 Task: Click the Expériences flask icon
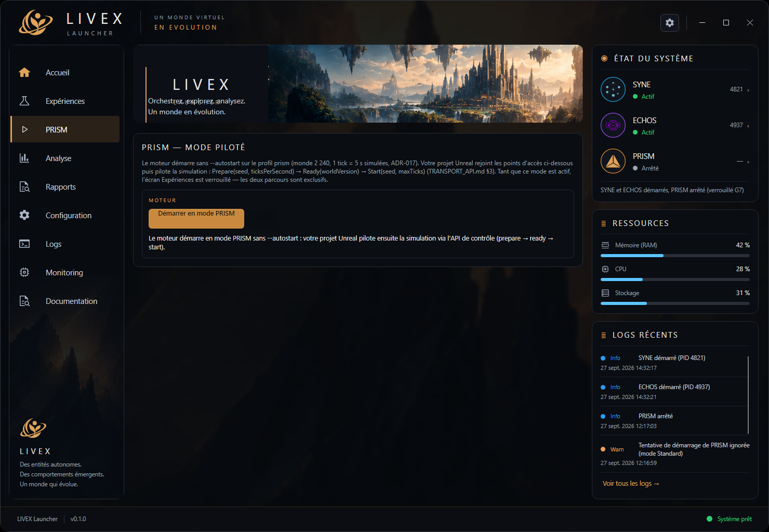click(x=24, y=101)
